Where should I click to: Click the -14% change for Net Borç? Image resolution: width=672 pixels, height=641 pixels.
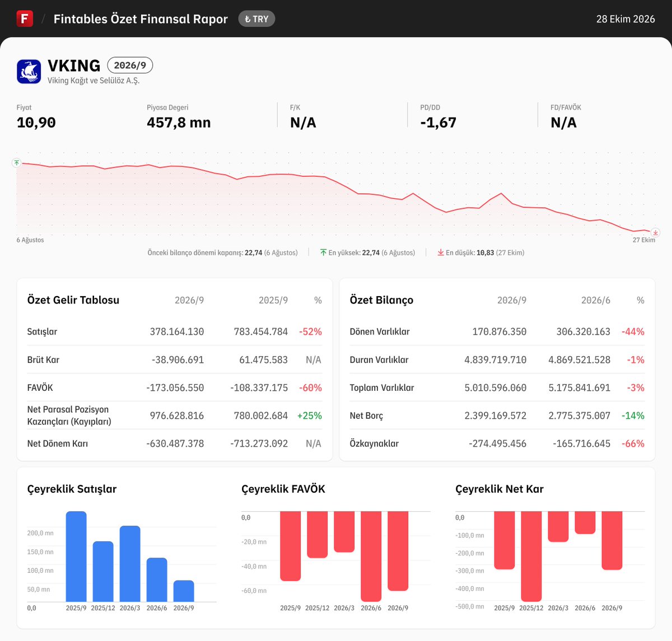click(x=633, y=415)
